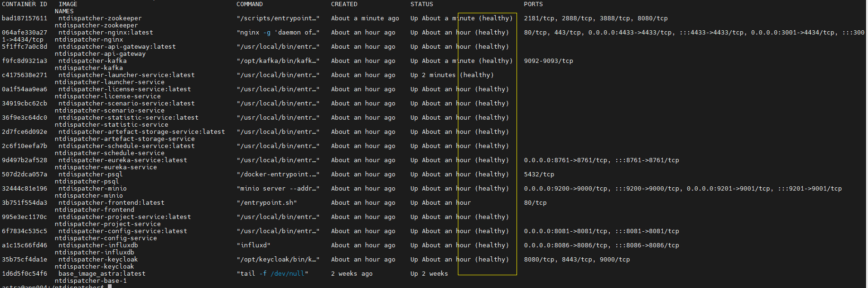The image size is (868, 288).
Task: Click the CREATED column header
Action: pyautogui.click(x=344, y=4)
